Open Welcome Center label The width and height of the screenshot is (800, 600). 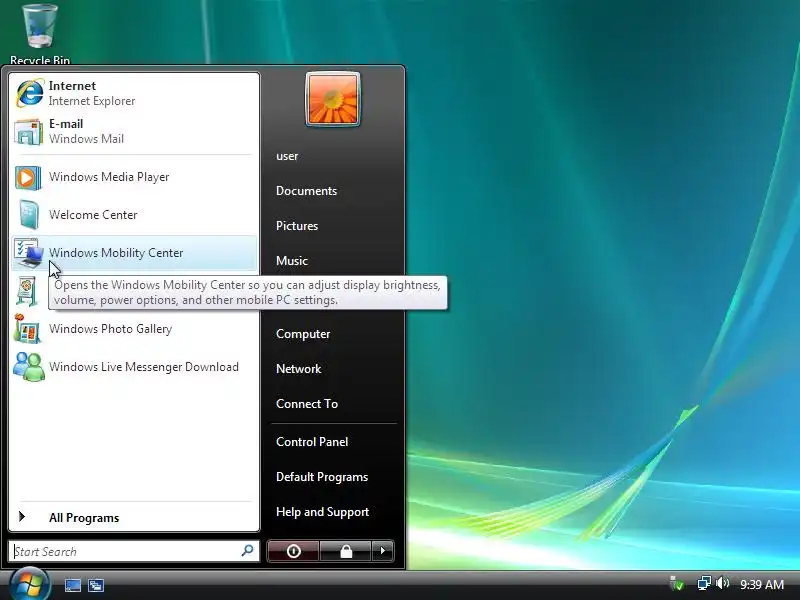point(93,215)
